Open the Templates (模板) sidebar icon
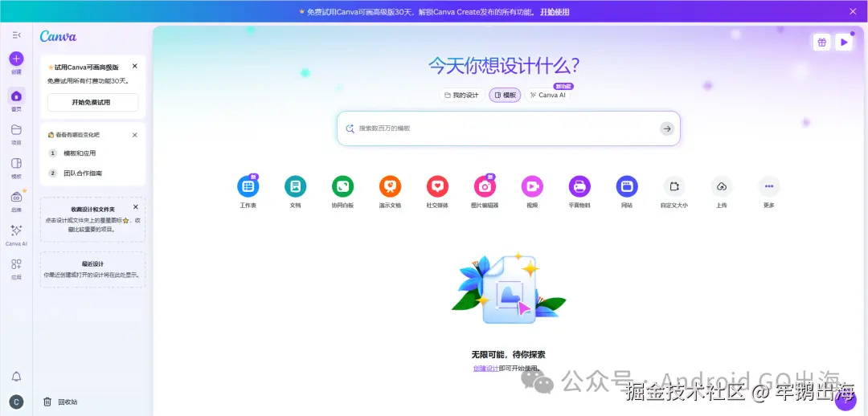Screen dimensions: 868x416 point(17,163)
